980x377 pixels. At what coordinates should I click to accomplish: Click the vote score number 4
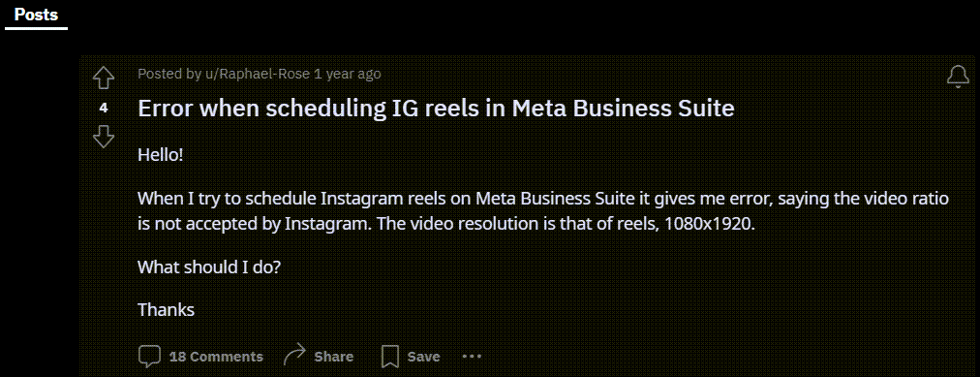point(103,109)
